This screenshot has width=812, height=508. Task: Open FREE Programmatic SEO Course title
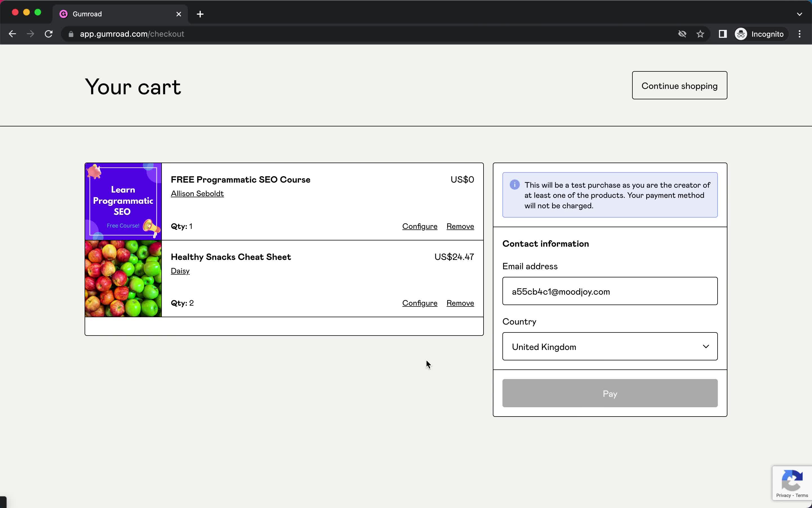(x=240, y=179)
